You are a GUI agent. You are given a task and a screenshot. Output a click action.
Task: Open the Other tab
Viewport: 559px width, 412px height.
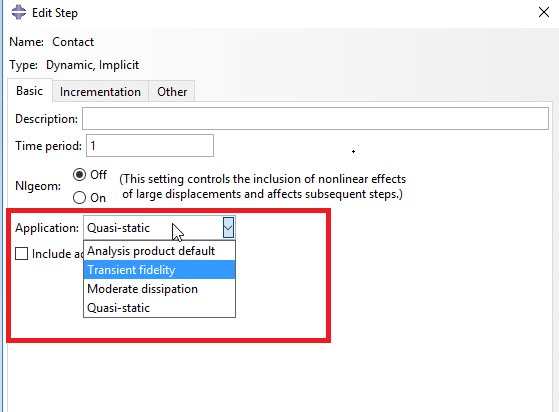(172, 92)
